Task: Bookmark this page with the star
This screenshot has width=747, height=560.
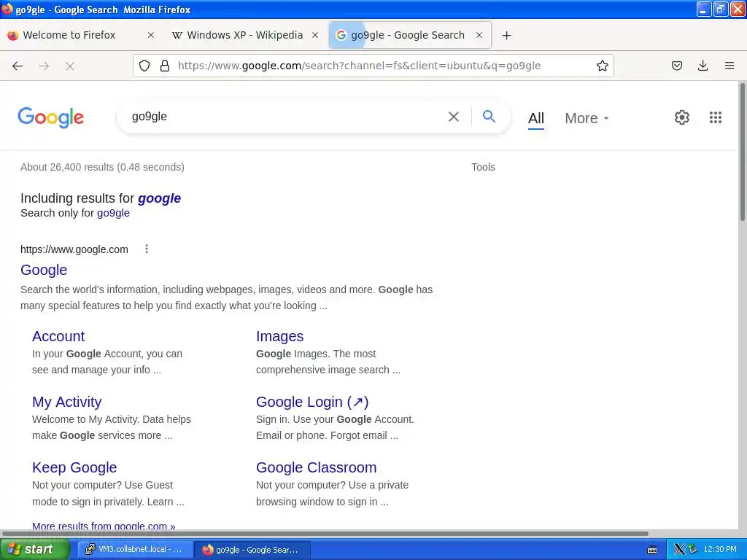Action: 602,66
